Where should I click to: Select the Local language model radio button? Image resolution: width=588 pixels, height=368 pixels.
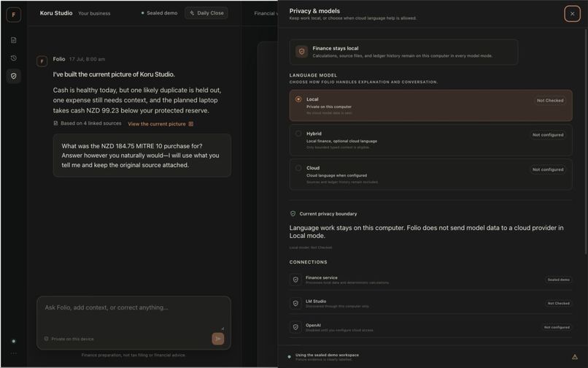pos(298,99)
